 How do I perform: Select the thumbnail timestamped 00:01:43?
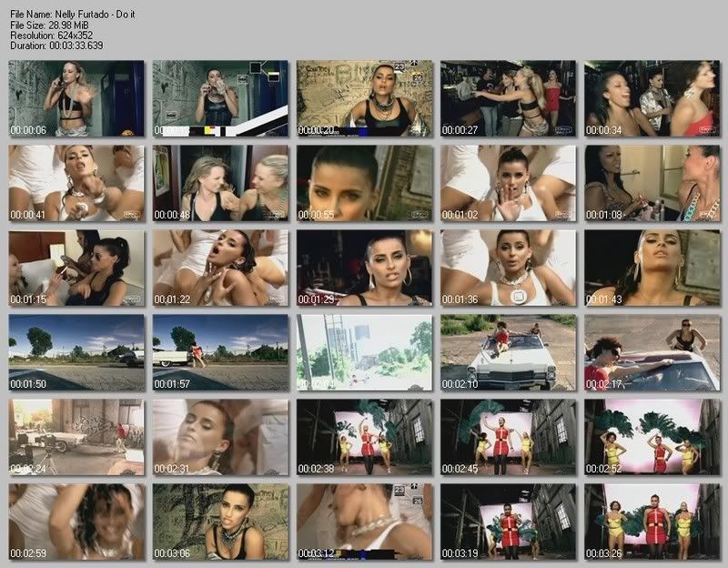tap(652, 268)
